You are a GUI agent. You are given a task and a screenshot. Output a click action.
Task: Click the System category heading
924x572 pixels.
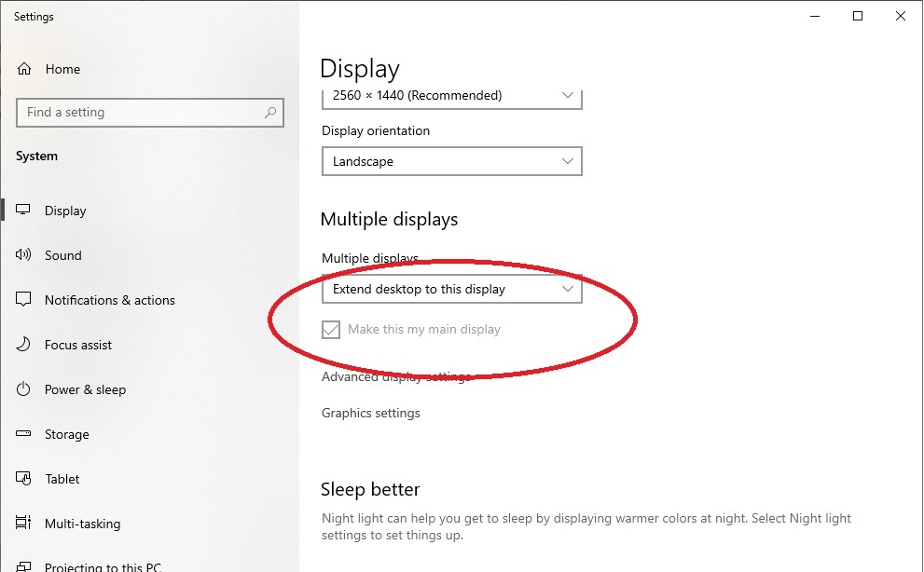[36, 157]
